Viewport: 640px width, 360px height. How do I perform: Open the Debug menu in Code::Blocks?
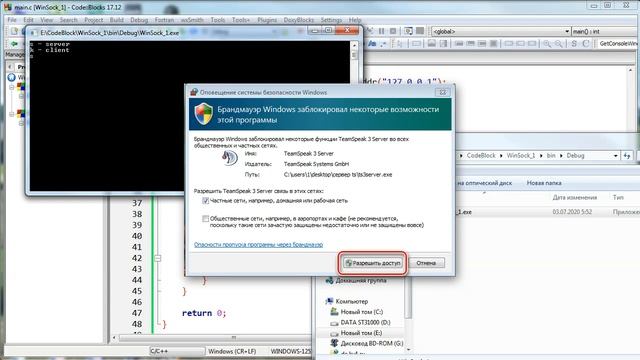click(x=139, y=20)
